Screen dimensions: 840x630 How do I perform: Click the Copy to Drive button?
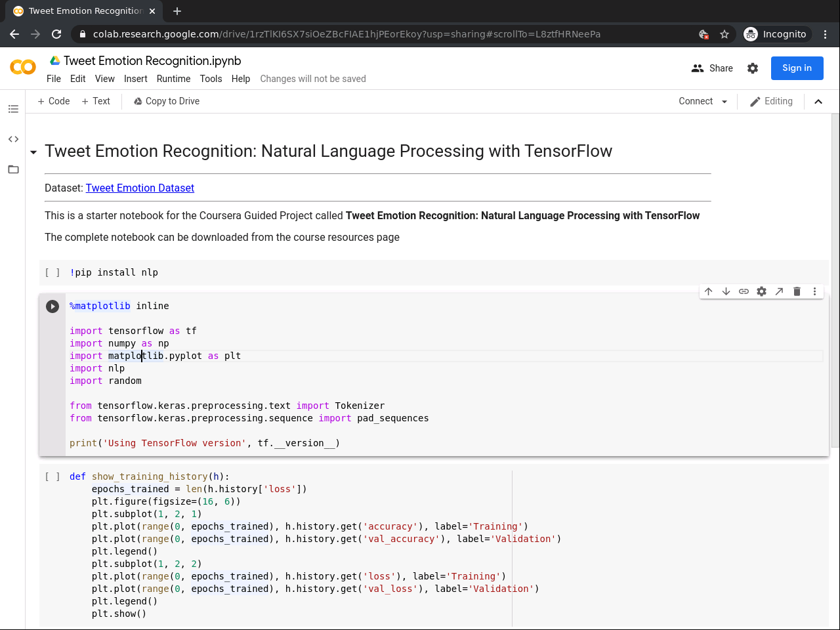(167, 101)
